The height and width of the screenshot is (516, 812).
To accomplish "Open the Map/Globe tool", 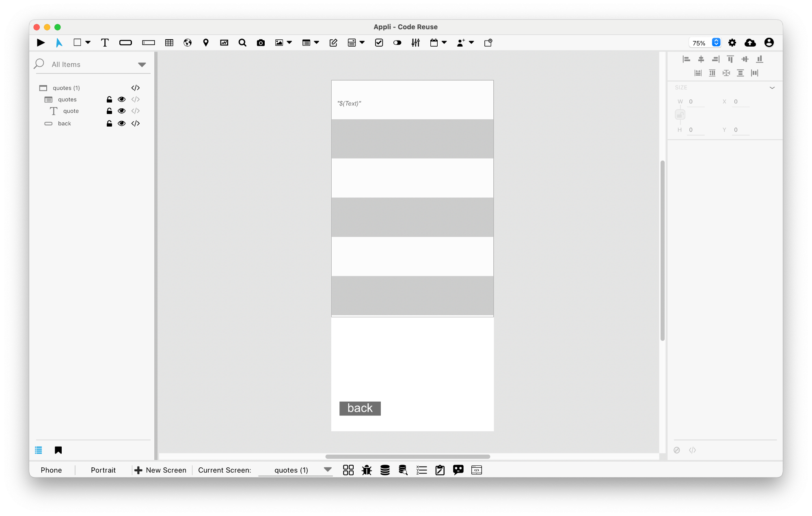I will tap(187, 43).
